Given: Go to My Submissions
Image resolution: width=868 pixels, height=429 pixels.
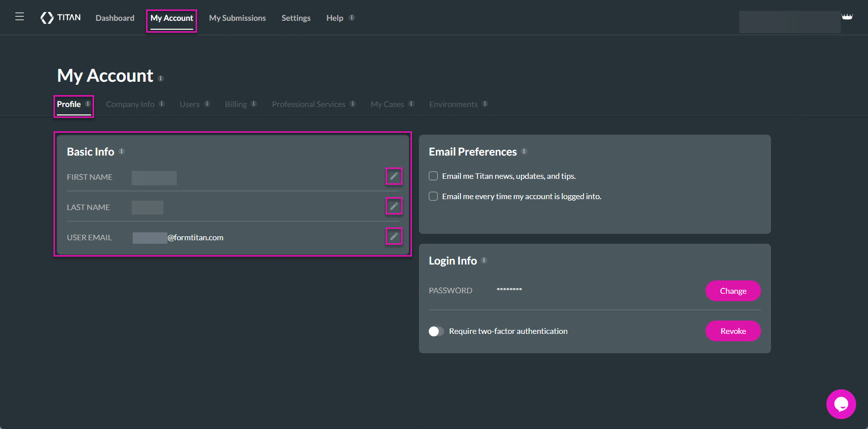Looking at the screenshot, I should click(x=237, y=18).
